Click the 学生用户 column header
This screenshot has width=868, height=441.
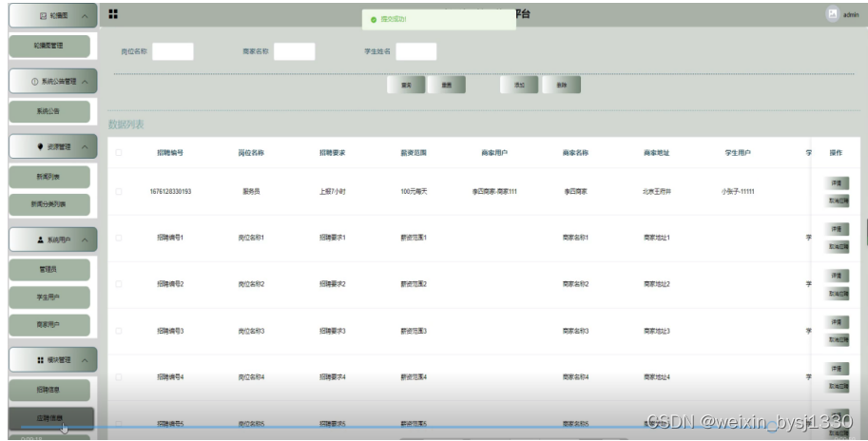click(738, 153)
